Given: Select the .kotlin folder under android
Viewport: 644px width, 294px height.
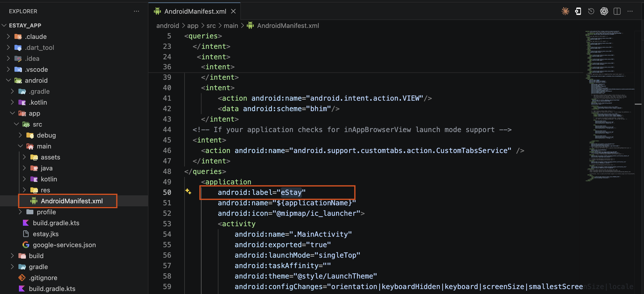Looking at the screenshot, I should [x=38, y=102].
